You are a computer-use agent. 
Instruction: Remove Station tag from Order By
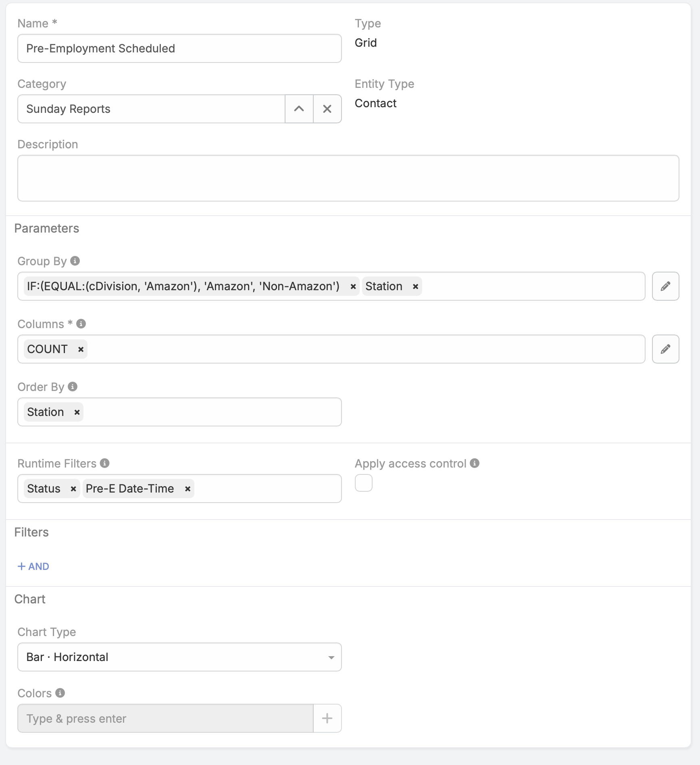(x=77, y=412)
